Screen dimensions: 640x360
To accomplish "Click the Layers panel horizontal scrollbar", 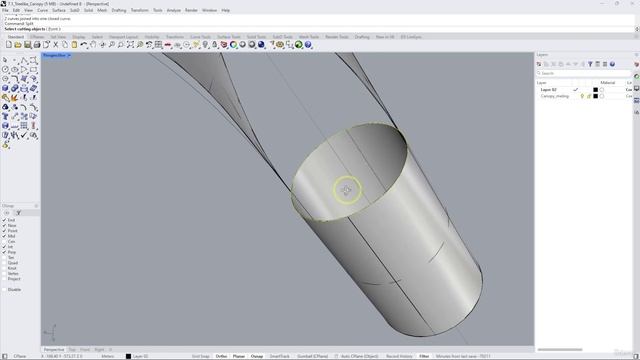I will 560,350.
